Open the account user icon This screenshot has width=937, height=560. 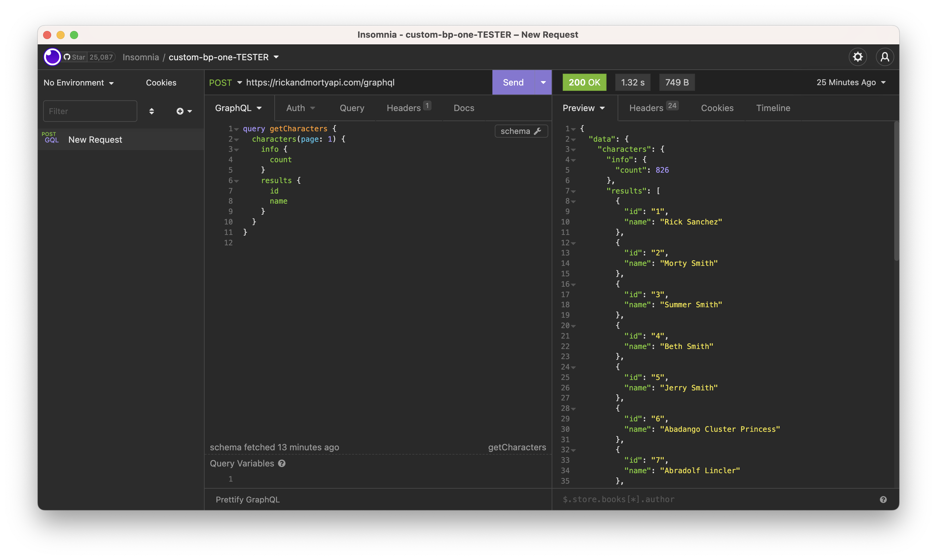point(884,57)
